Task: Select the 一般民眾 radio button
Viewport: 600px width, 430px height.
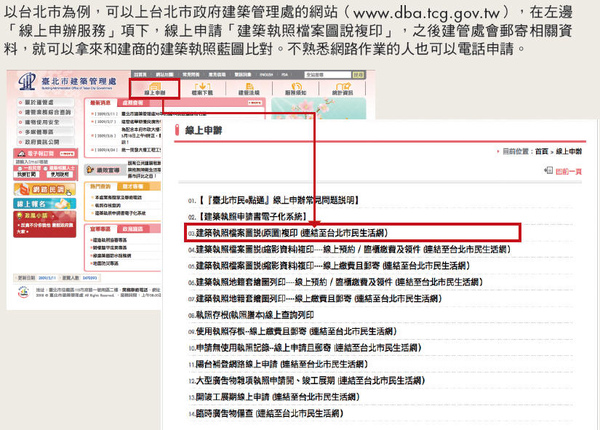Action: pos(20,168)
